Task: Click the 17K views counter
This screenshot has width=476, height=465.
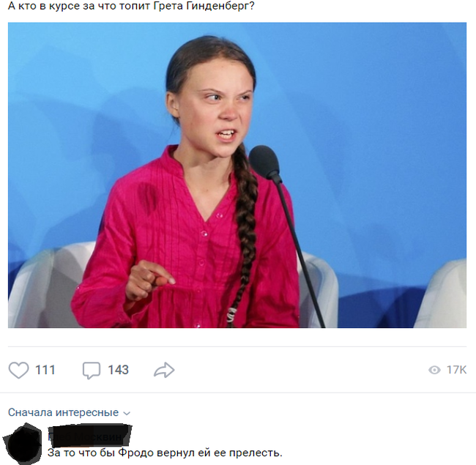Action: (x=456, y=370)
